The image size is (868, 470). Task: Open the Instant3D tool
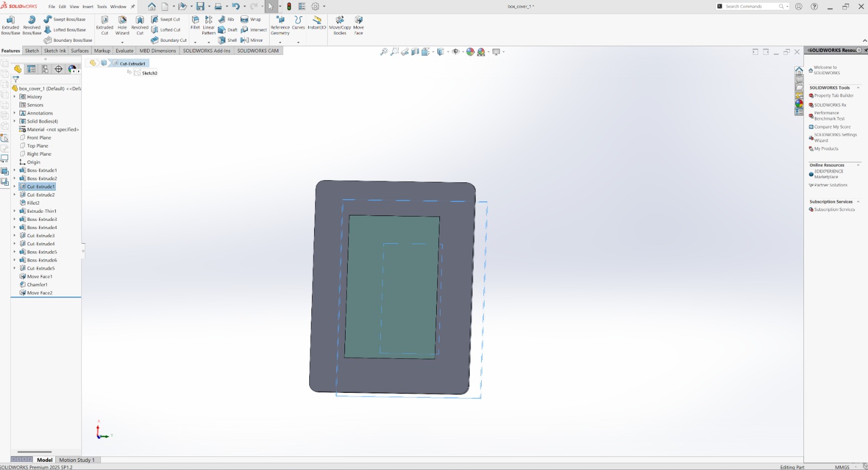pos(317,22)
